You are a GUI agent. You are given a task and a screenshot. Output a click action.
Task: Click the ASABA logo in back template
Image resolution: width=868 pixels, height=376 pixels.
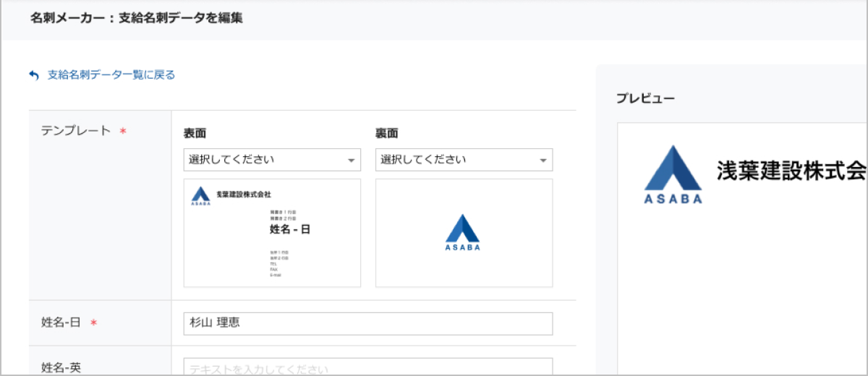(463, 232)
